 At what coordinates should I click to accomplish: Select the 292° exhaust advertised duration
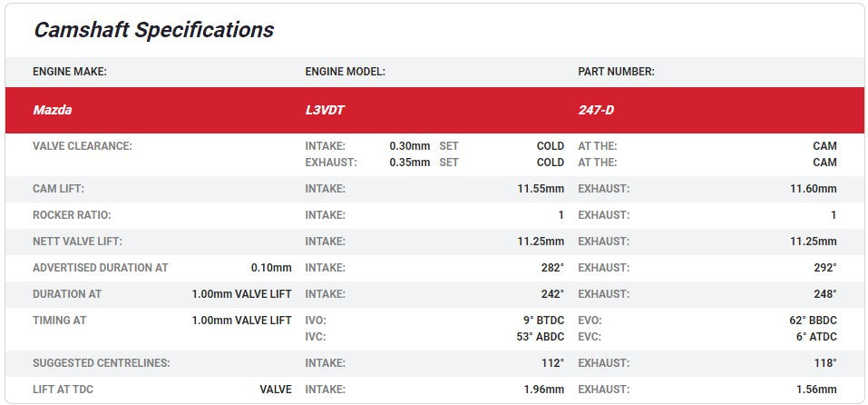824,268
